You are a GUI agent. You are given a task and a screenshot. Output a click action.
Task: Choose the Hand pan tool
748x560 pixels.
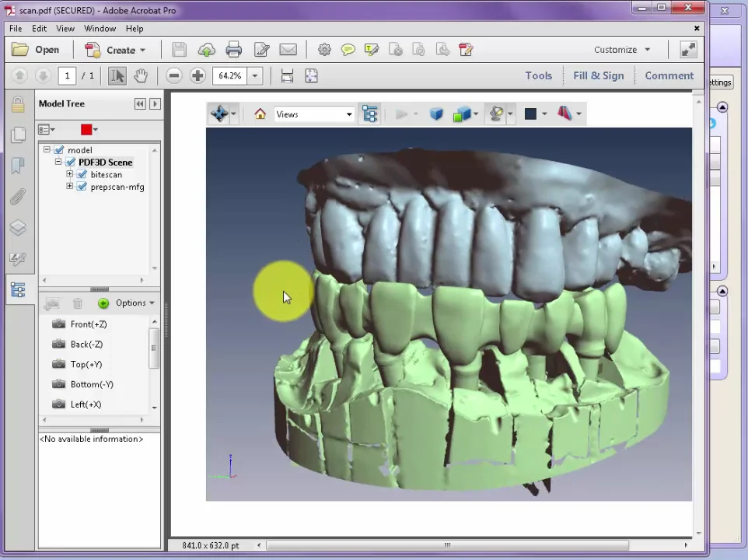point(140,76)
